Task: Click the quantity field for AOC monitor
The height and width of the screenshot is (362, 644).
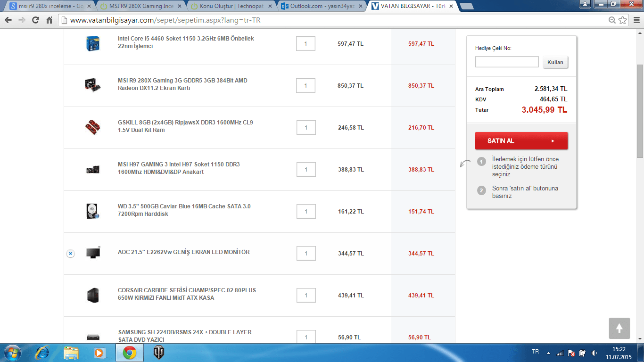Action: (x=306, y=254)
